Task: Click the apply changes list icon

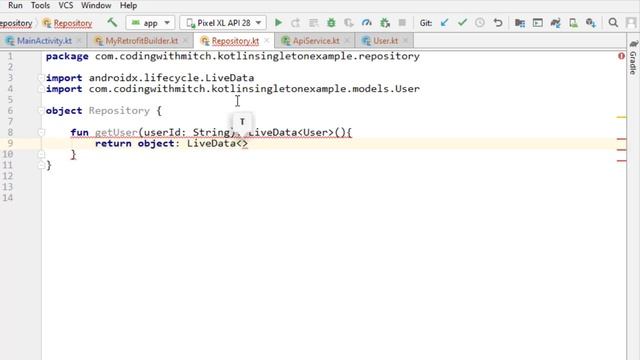Action: pyautogui.click(x=313, y=23)
